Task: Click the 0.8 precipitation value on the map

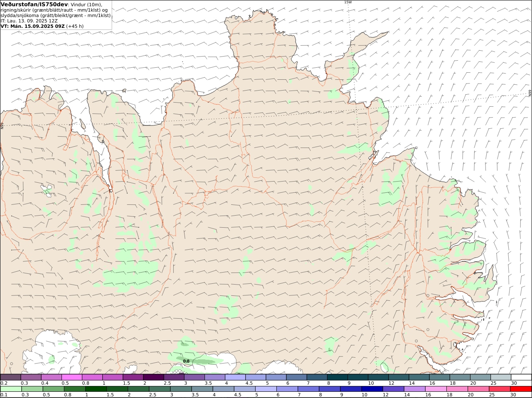Action: click(x=186, y=361)
